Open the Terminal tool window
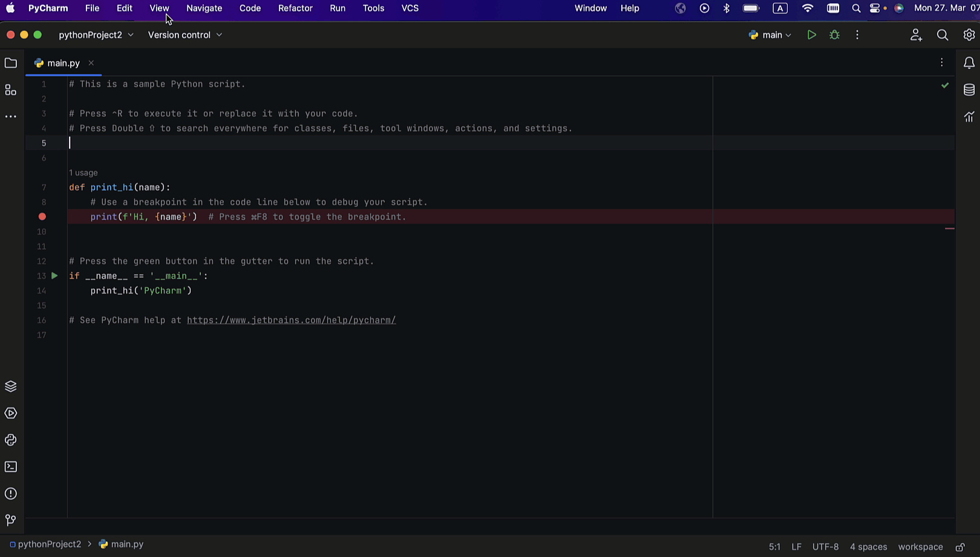980x557 pixels. point(11,467)
